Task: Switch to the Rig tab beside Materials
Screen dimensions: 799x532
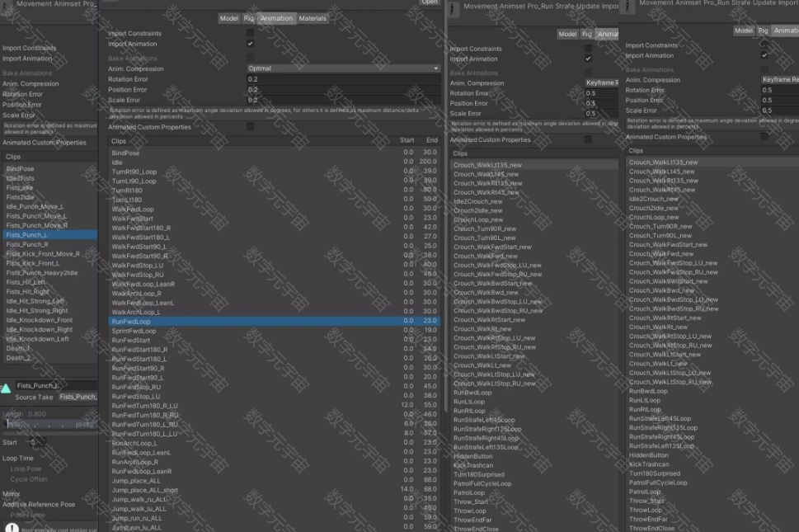Action: tap(248, 18)
